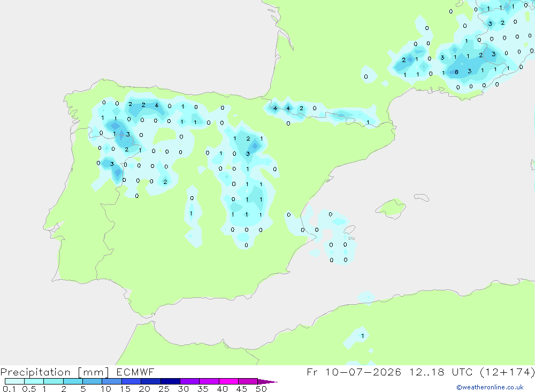535x392 pixels.
Task: Click the 10–15 mm blue legend swatch
Action: point(112,381)
